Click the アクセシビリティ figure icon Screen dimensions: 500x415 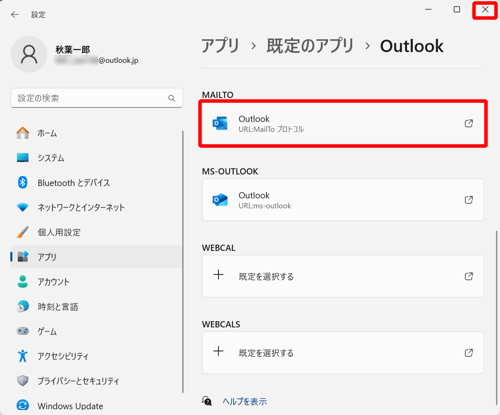pyautogui.click(x=23, y=356)
